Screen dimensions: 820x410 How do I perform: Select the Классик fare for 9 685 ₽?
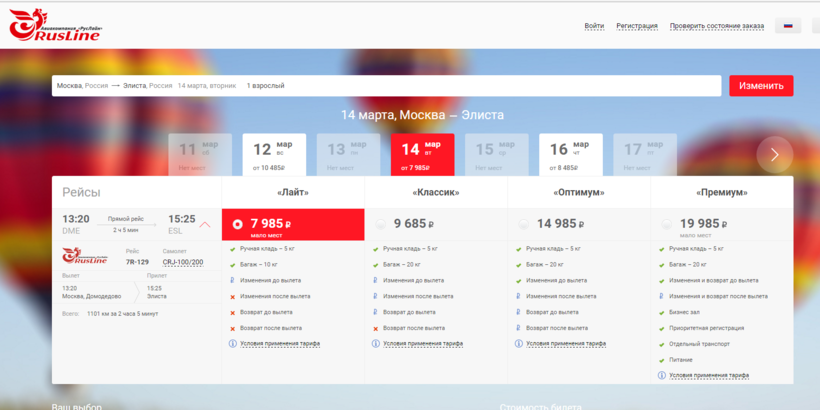(x=381, y=224)
